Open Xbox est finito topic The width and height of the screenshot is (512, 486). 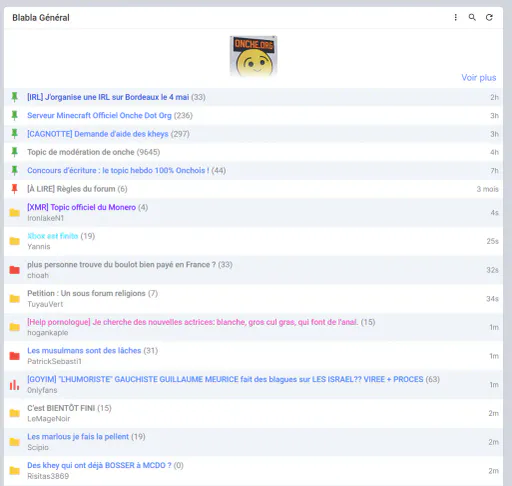53,236
